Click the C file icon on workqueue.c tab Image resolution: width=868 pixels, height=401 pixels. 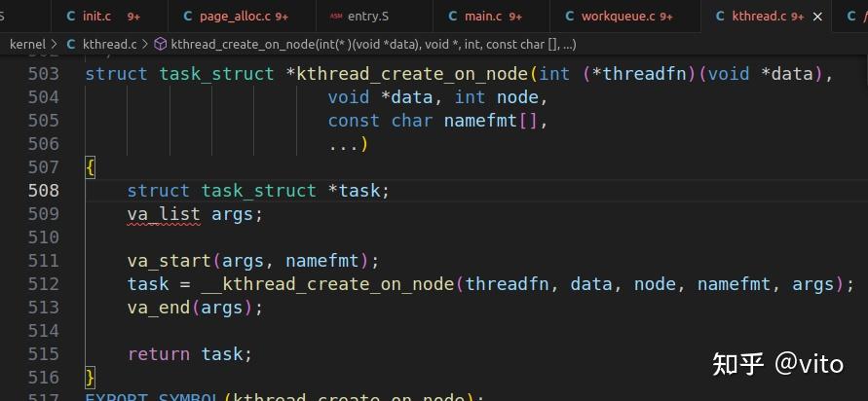570,17
